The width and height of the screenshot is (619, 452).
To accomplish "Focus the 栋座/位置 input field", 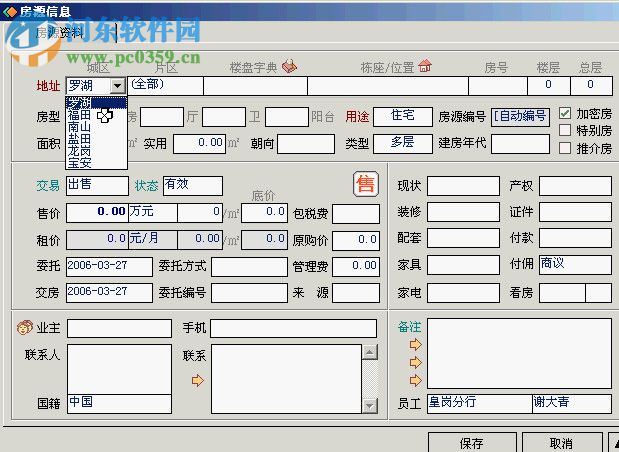I will coord(388,86).
